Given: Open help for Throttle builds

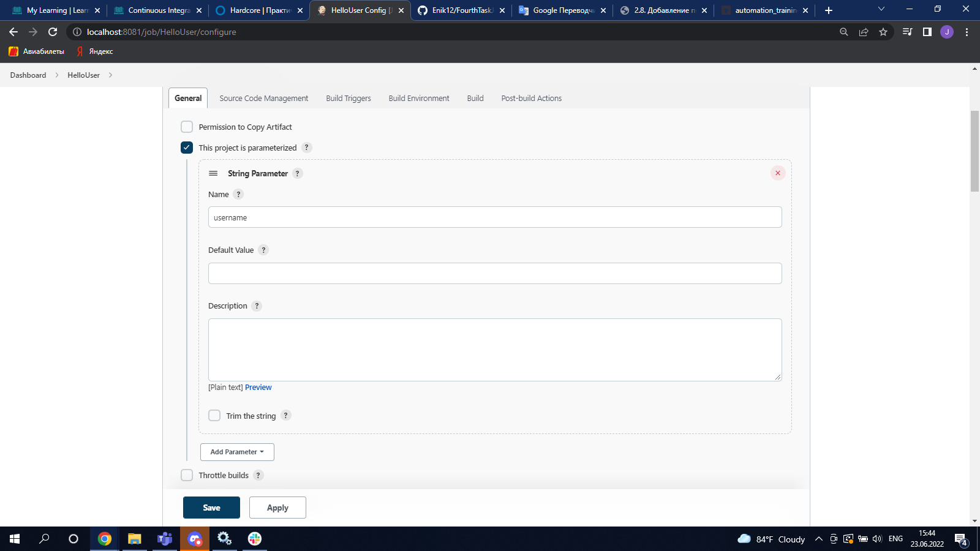Looking at the screenshot, I should pyautogui.click(x=258, y=475).
